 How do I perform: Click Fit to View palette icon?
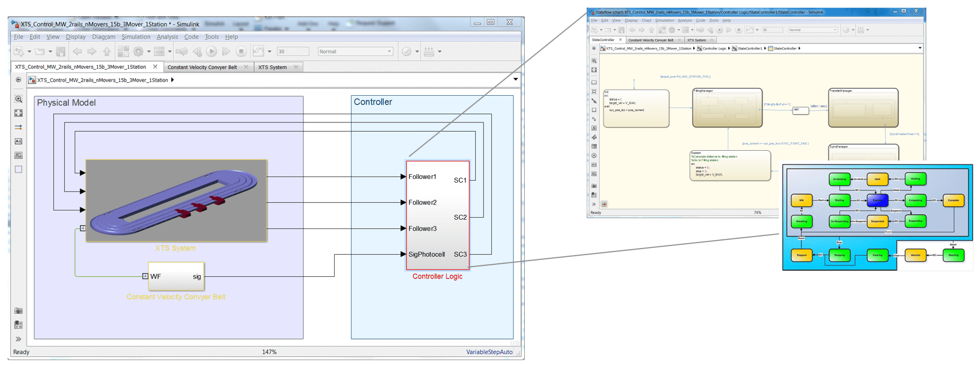18,113
